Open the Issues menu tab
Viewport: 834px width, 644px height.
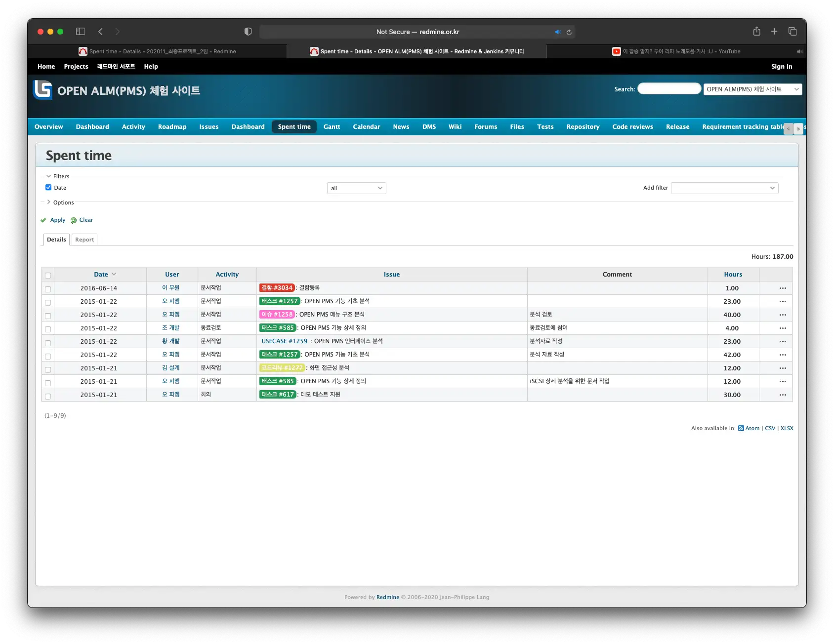pyautogui.click(x=209, y=127)
